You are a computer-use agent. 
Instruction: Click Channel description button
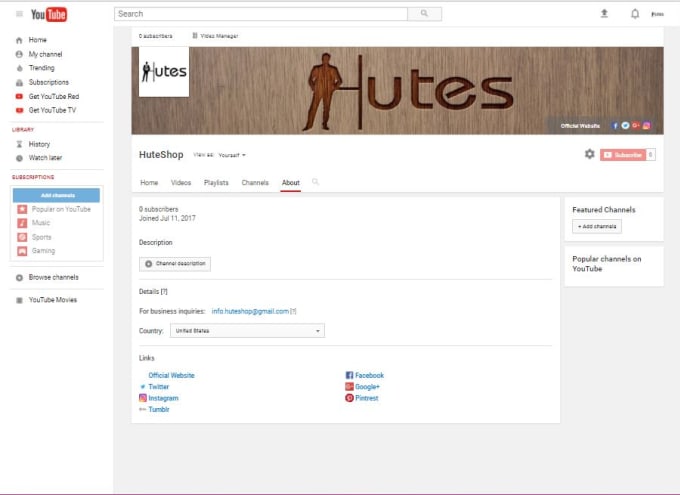tap(175, 264)
